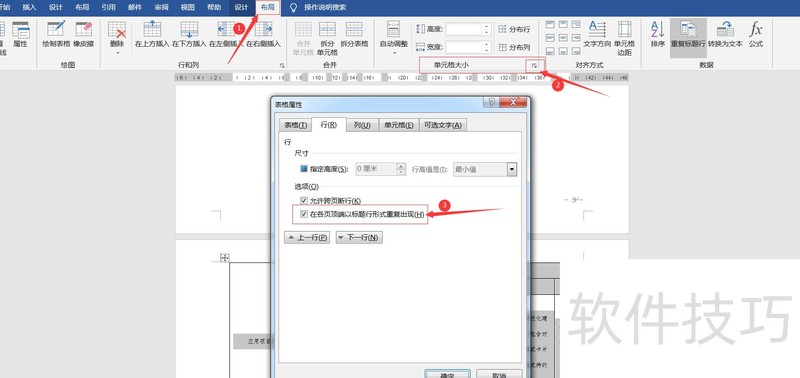Open the table tools 设计 tab
The width and height of the screenshot is (800, 378).
click(x=241, y=8)
